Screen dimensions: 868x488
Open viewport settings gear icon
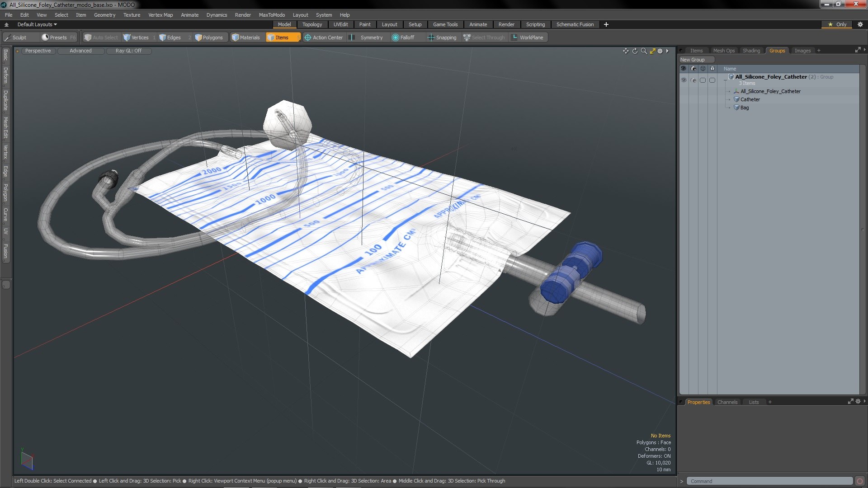[660, 51]
